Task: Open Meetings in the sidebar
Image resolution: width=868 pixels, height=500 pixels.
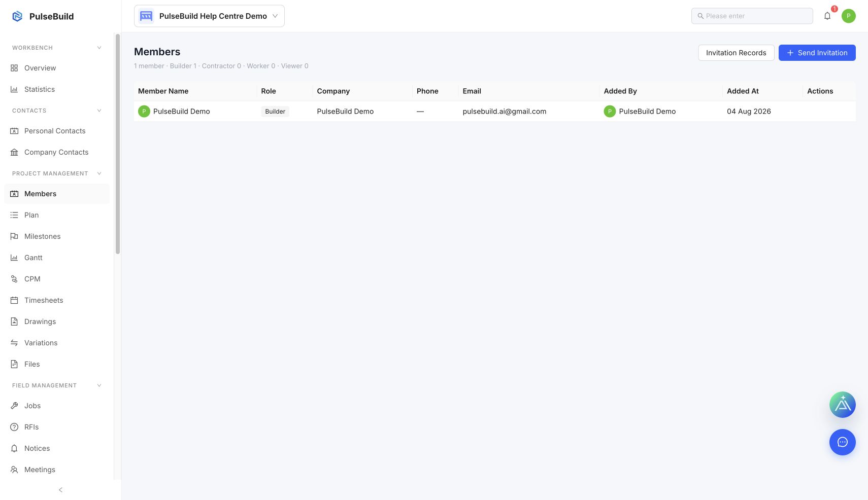Action: click(x=57, y=470)
